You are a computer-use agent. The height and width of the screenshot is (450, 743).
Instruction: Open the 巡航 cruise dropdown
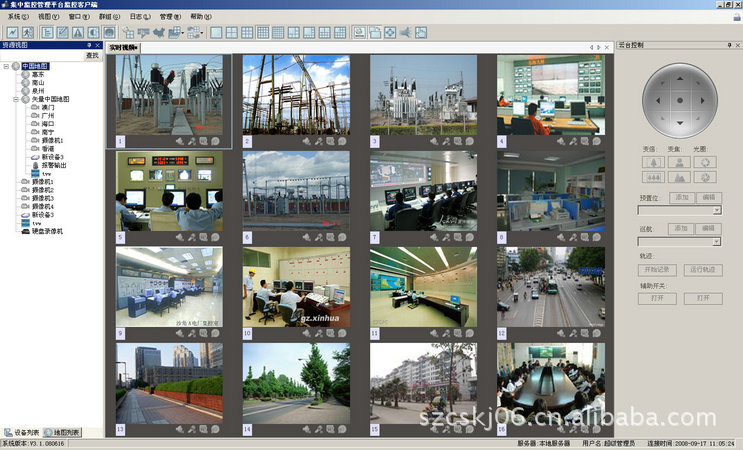(x=716, y=241)
